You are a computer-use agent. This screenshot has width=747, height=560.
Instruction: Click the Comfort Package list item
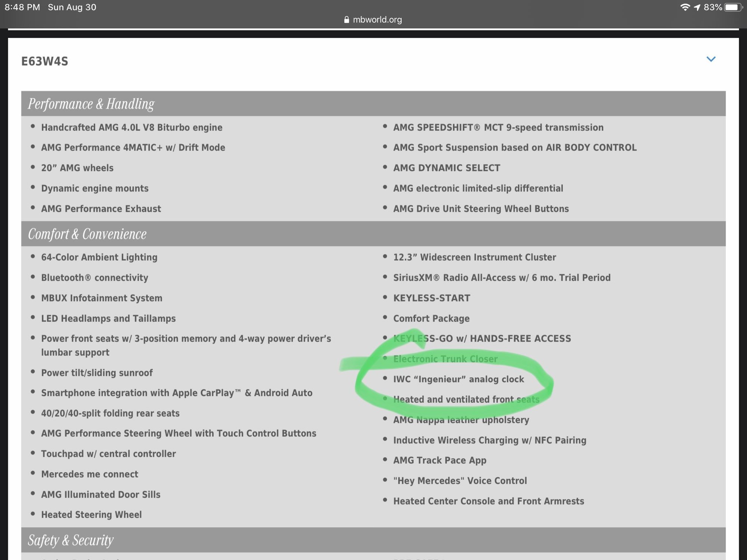tap(431, 318)
